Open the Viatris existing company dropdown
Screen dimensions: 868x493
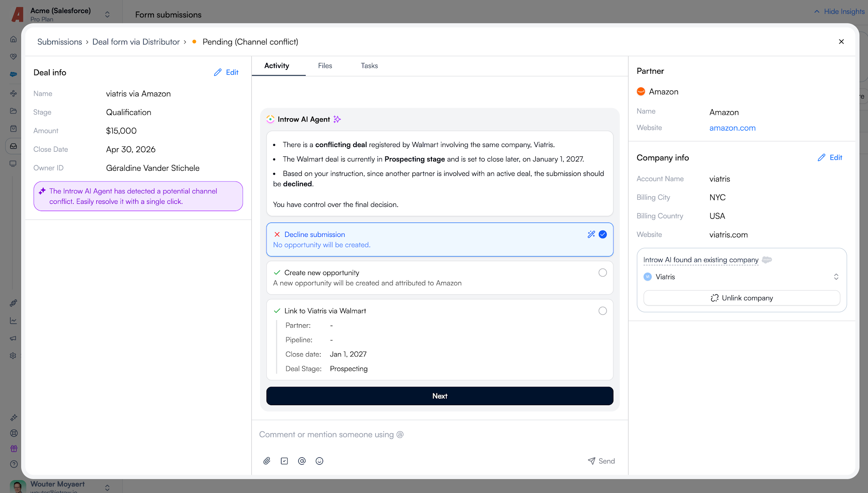pos(741,277)
